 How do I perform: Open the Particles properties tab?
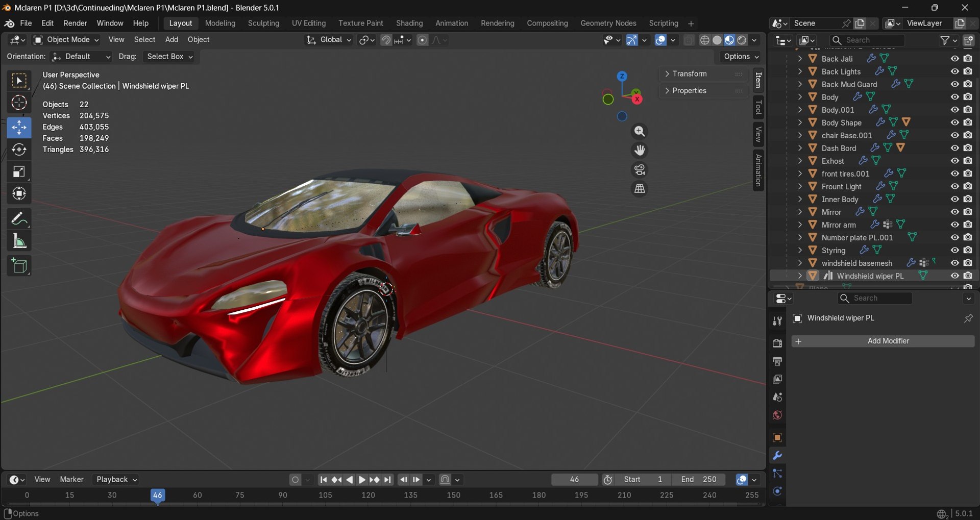(777, 474)
